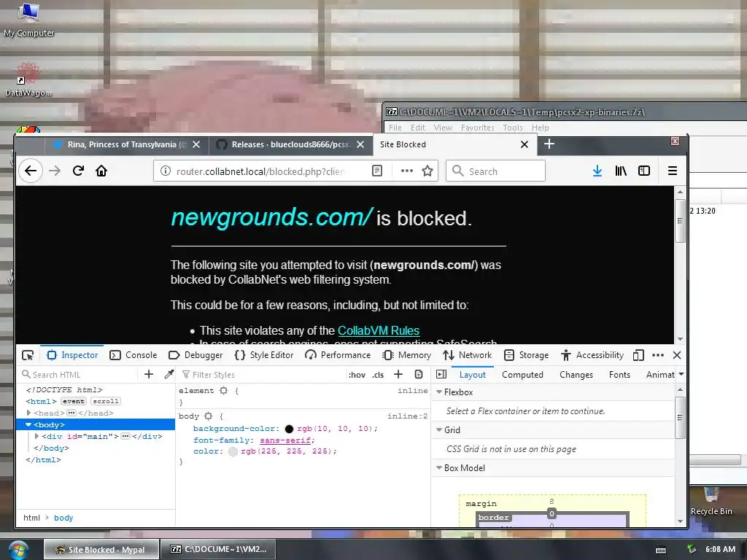This screenshot has height=560, width=747.
Task: Open the downloads panel arrow
Action: pyautogui.click(x=597, y=171)
